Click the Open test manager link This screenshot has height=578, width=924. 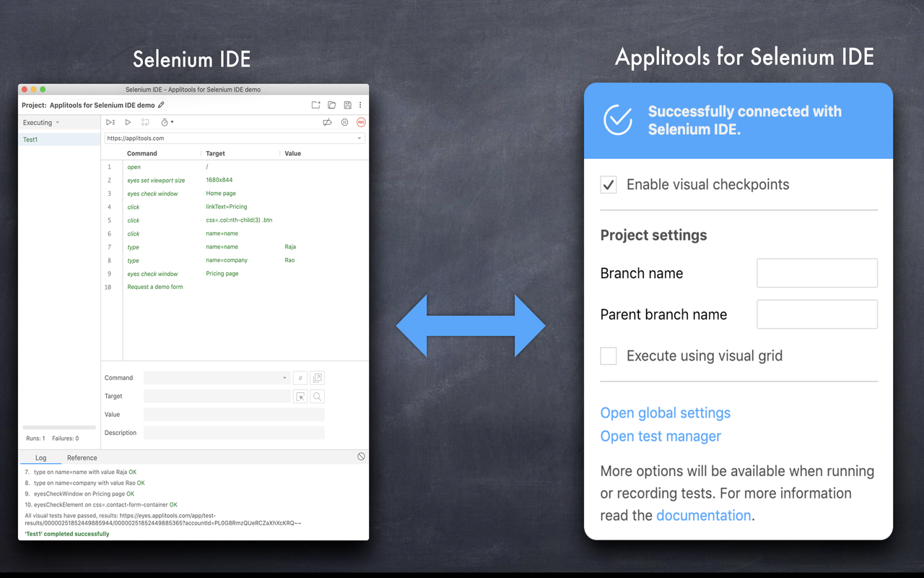pyautogui.click(x=661, y=436)
